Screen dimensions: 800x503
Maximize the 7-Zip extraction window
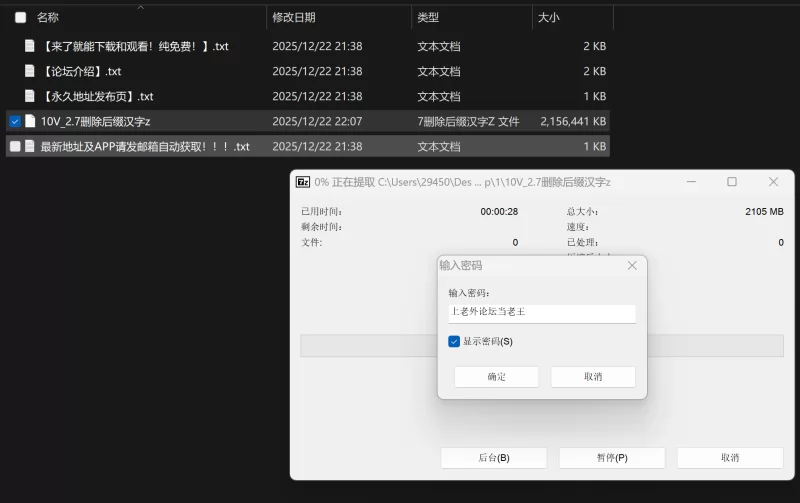click(732, 182)
